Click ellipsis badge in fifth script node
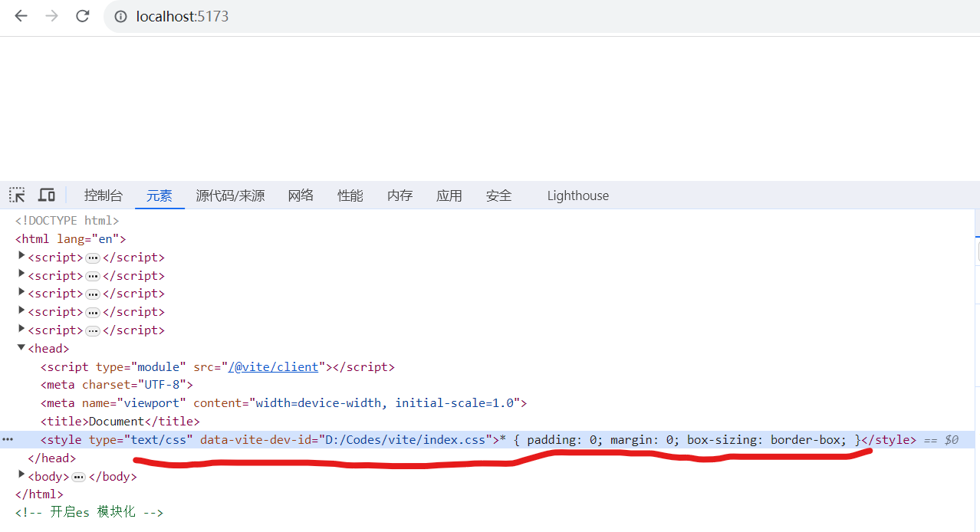The width and height of the screenshot is (980, 532). (x=93, y=331)
